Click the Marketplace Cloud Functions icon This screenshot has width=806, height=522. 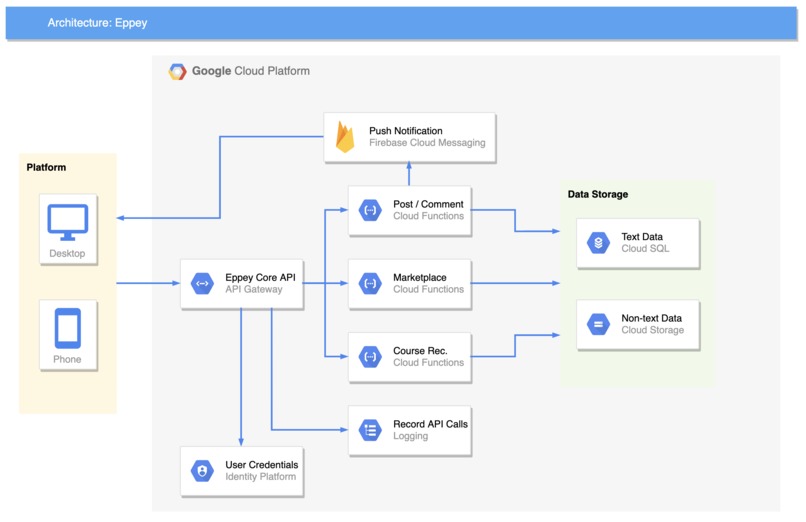(x=370, y=284)
